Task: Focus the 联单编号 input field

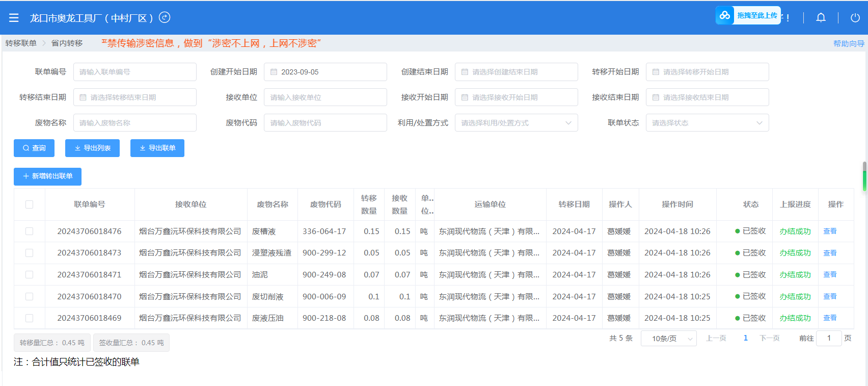Action: click(135, 72)
